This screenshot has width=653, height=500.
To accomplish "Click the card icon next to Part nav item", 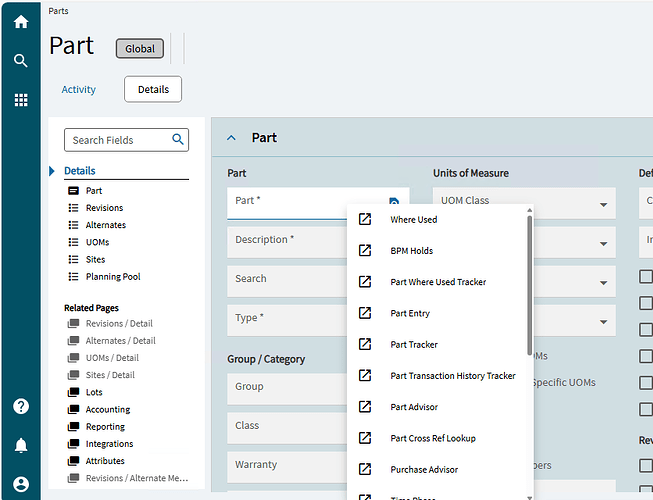I will [x=73, y=191].
